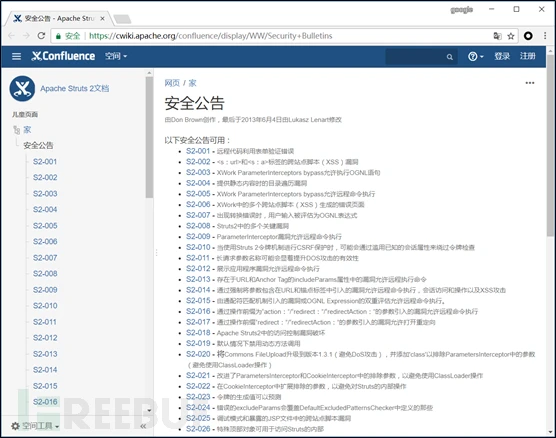
Task: Click the 网页 breadcrumb link
Action: pyautogui.click(x=172, y=83)
